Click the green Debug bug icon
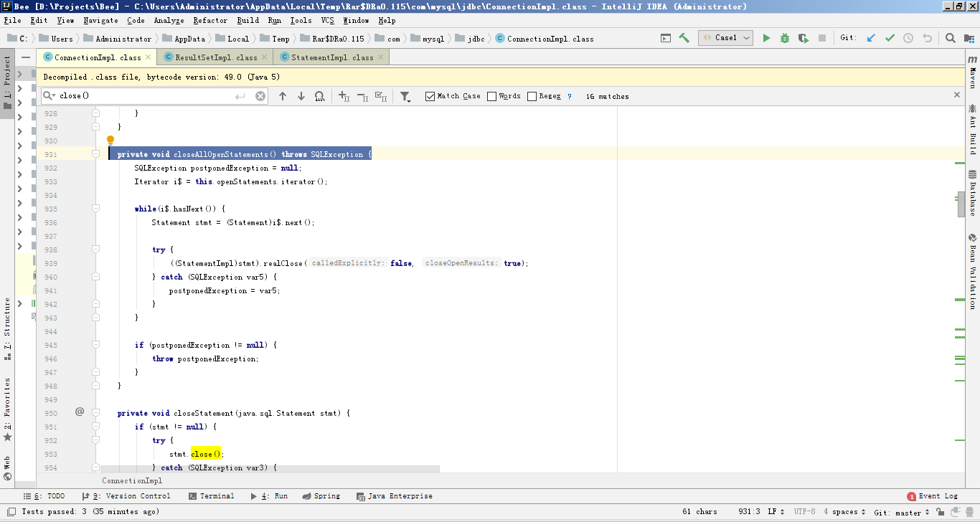The image size is (980, 522). click(785, 38)
